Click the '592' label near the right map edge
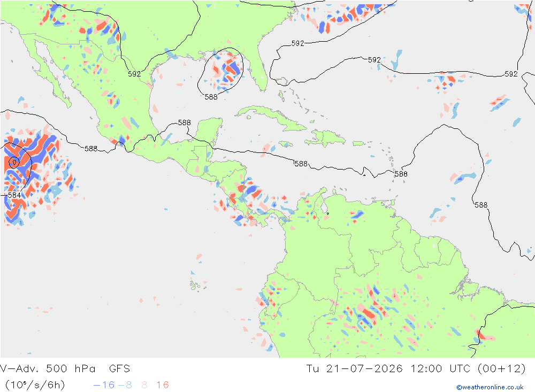The height and width of the screenshot is (392, 535). [x=511, y=74]
